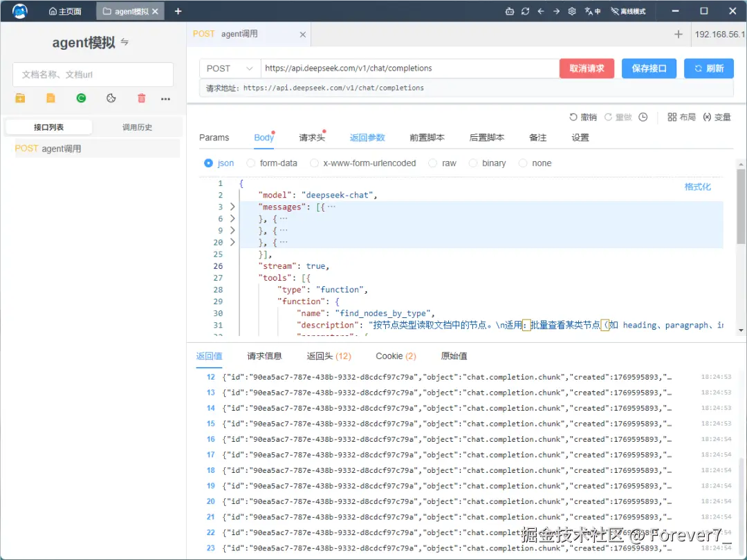Click the 保存接口 button
Screen dimensions: 747x560
coord(649,68)
